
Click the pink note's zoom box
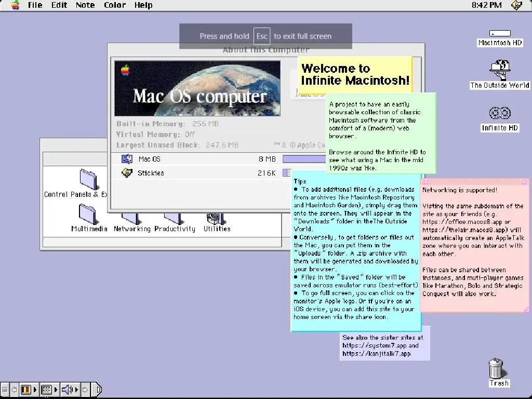click(x=524, y=182)
